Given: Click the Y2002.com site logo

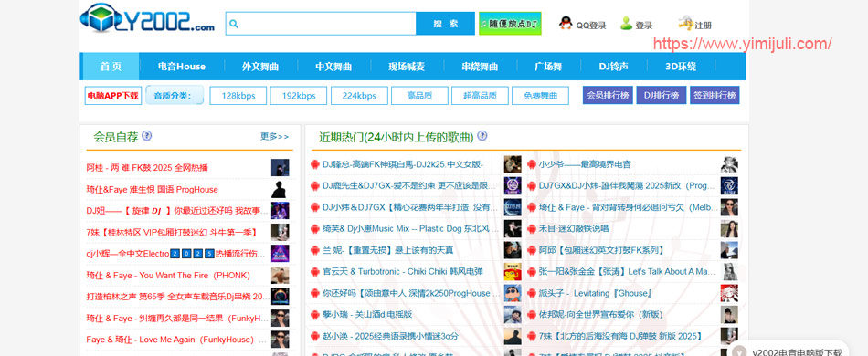Looking at the screenshot, I should point(147,19).
